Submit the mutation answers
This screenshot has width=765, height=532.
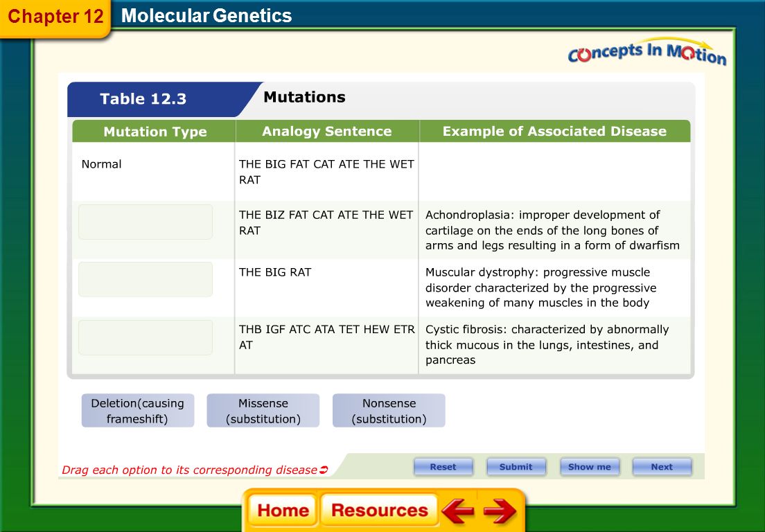point(516,467)
